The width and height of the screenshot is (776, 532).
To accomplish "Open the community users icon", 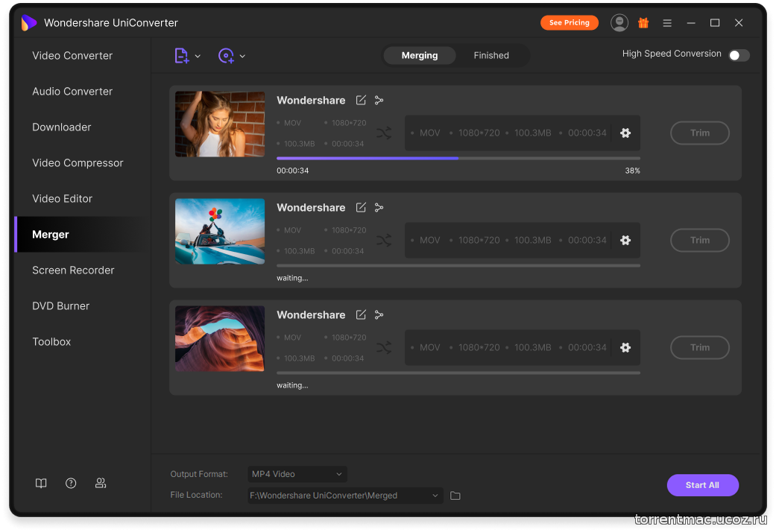I will tap(101, 483).
